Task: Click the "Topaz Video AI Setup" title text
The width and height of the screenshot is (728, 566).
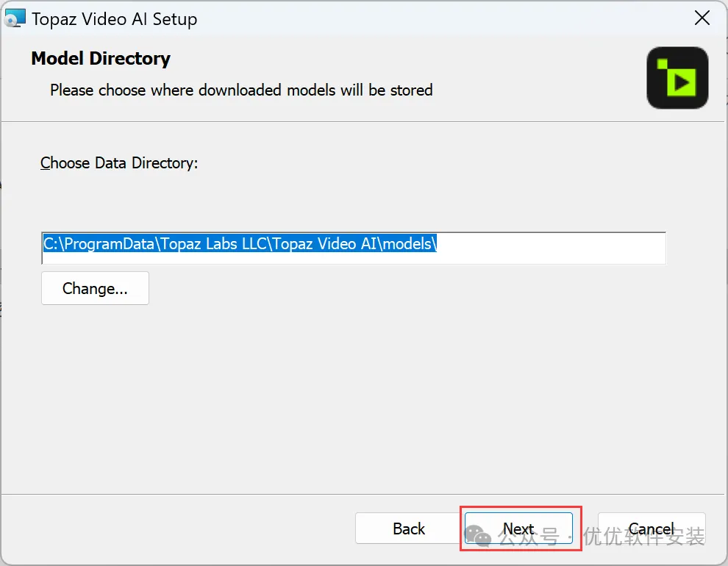Action: (x=114, y=19)
